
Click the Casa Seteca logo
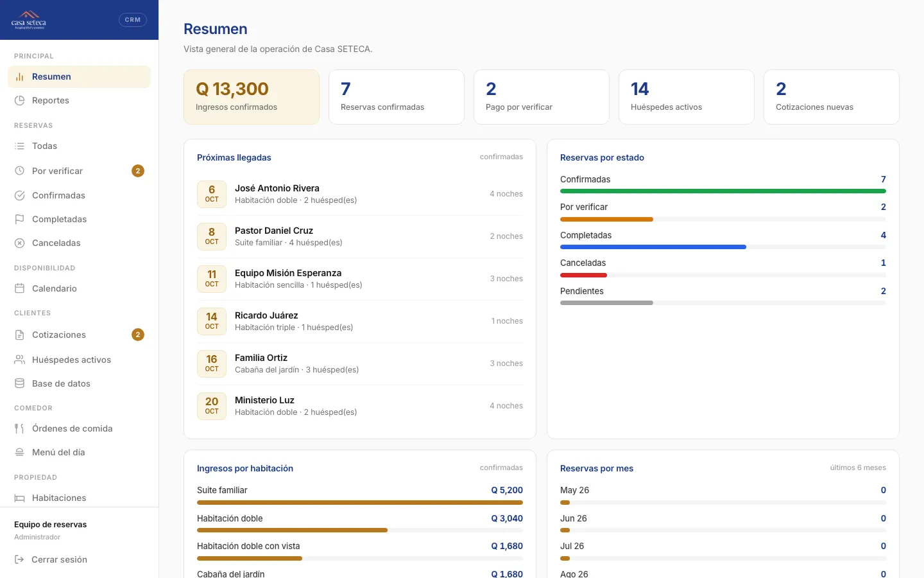pyautogui.click(x=29, y=20)
